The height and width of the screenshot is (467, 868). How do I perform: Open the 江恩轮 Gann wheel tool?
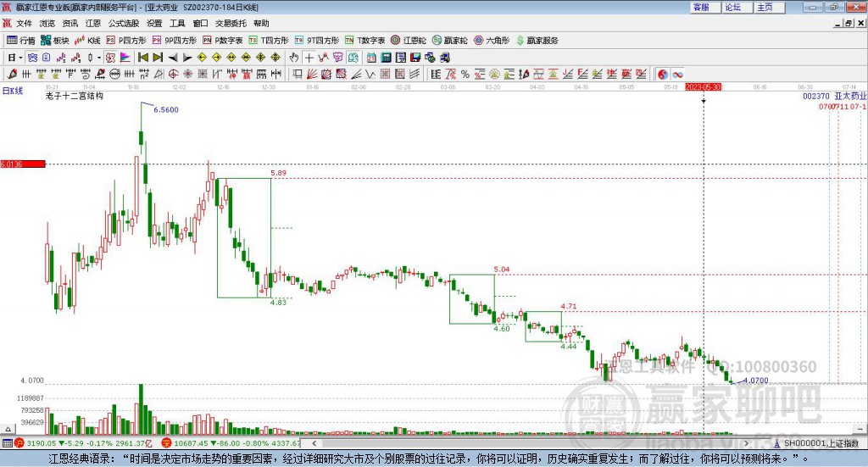[x=409, y=41]
